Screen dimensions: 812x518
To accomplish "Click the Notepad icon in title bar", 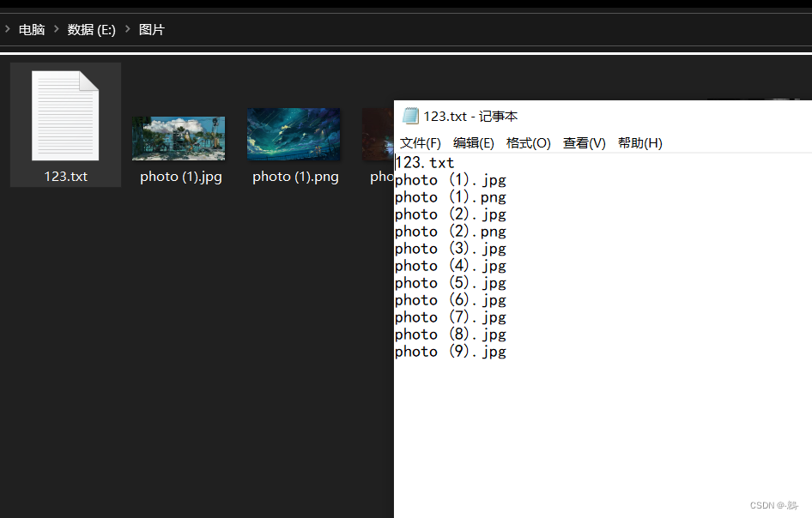I will 410,117.
